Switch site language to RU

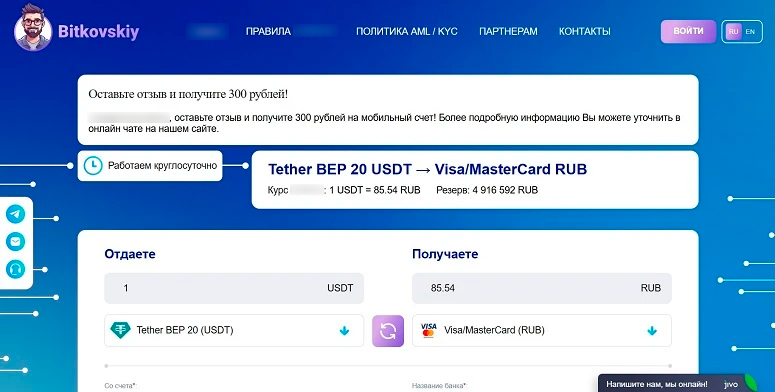point(733,32)
